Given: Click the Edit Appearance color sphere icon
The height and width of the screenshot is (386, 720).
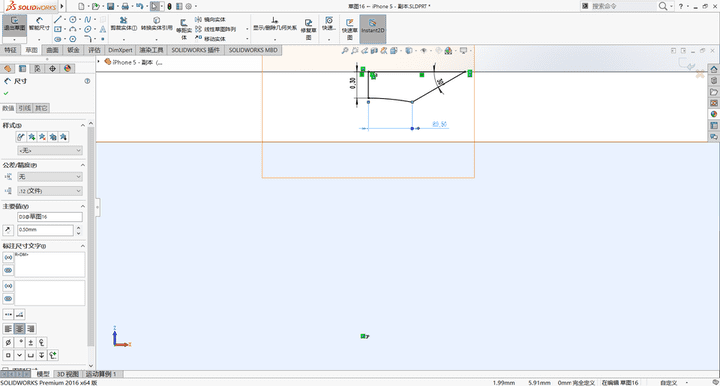Looking at the screenshot, I should click(448, 50).
